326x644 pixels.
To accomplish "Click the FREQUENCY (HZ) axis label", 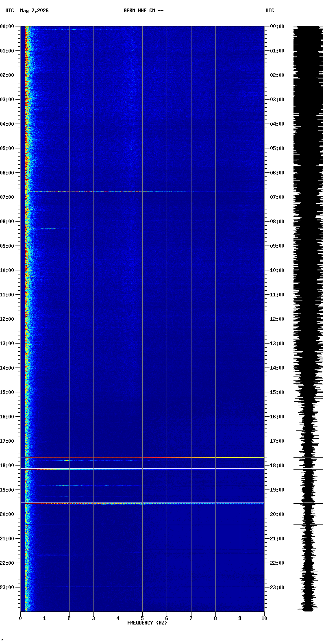I will pyautogui.click(x=147, y=623).
